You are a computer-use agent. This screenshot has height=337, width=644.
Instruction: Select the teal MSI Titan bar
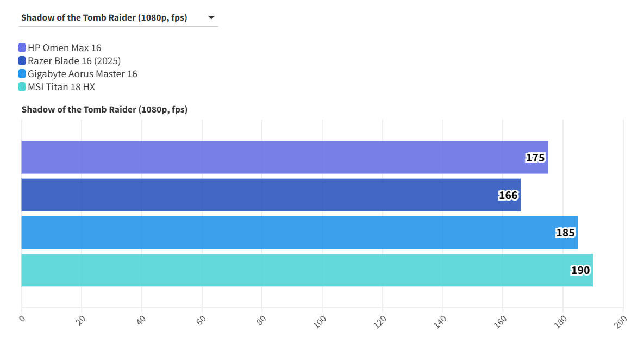pos(293,270)
